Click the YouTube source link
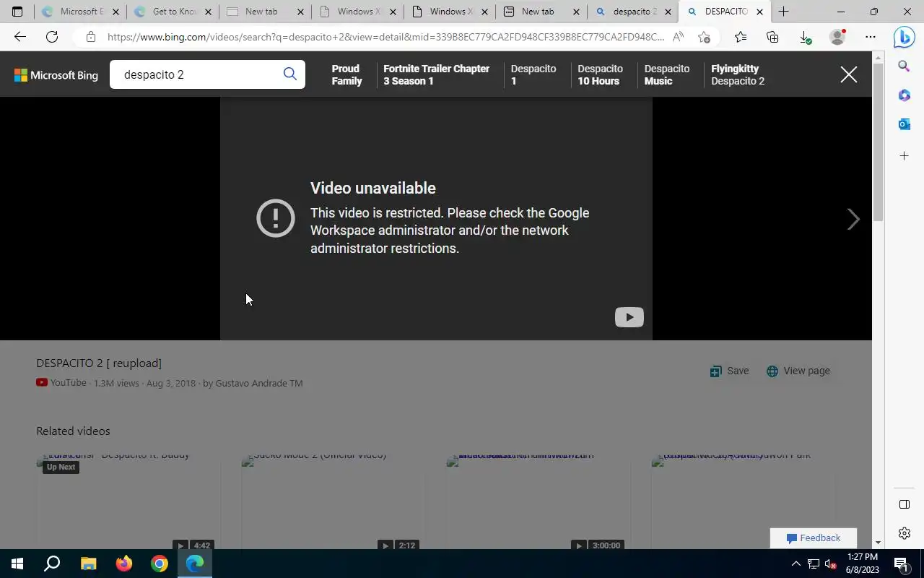 coord(61,383)
